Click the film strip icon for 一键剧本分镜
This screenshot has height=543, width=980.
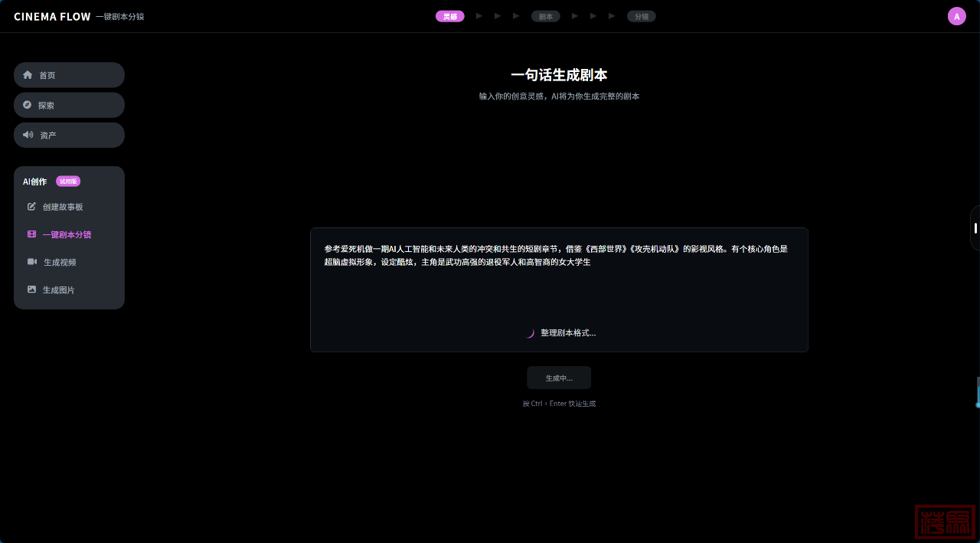click(31, 234)
